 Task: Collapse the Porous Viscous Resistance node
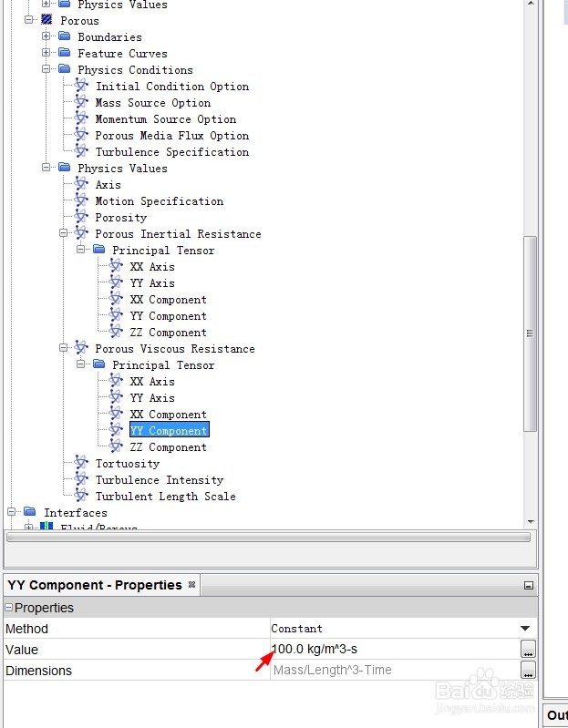[x=64, y=348]
